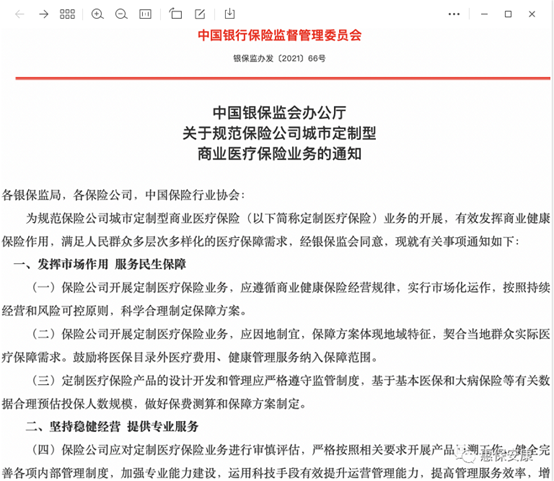
Task: Open the edit/annotate tool
Action: (200, 14)
